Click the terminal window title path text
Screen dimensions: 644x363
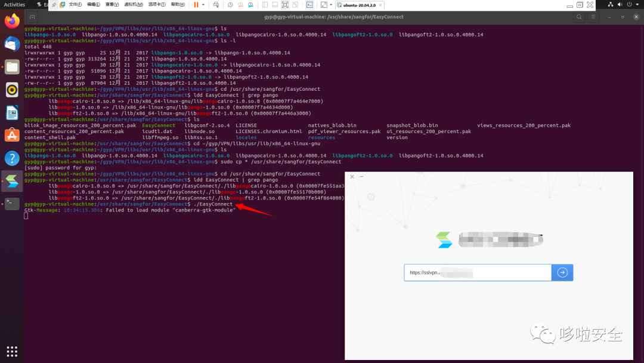pyautogui.click(x=333, y=17)
